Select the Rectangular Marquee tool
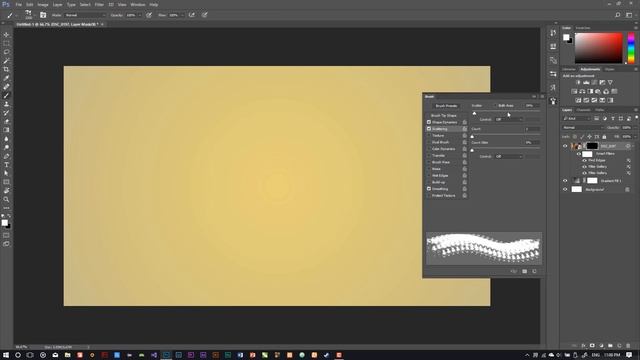 pyautogui.click(x=6, y=43)
